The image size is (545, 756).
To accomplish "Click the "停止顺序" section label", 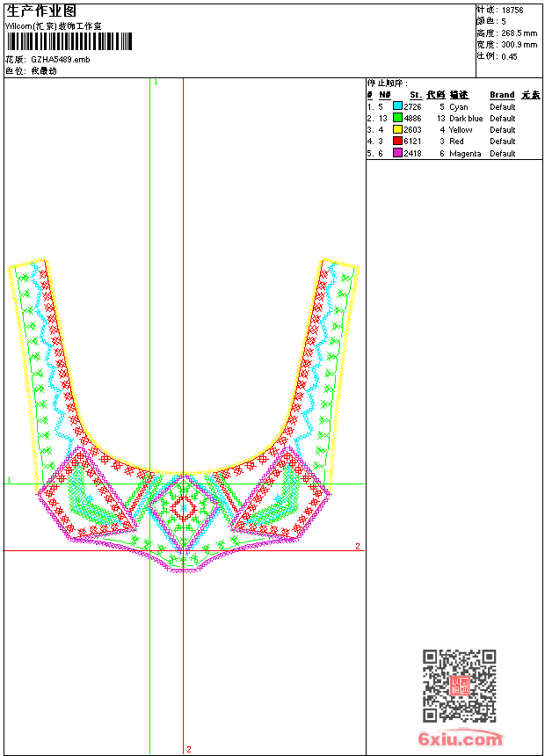I will pos(387,84).
